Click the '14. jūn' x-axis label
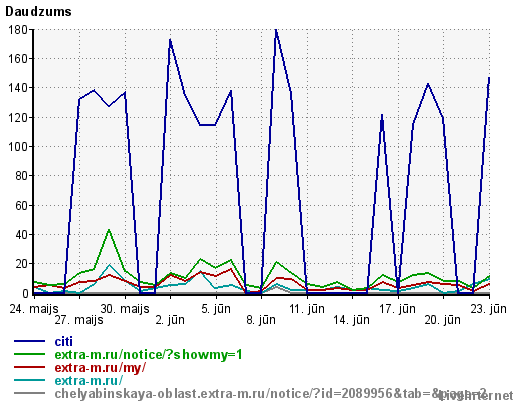Viewport: 520px width, 405px height. point(352,320)
